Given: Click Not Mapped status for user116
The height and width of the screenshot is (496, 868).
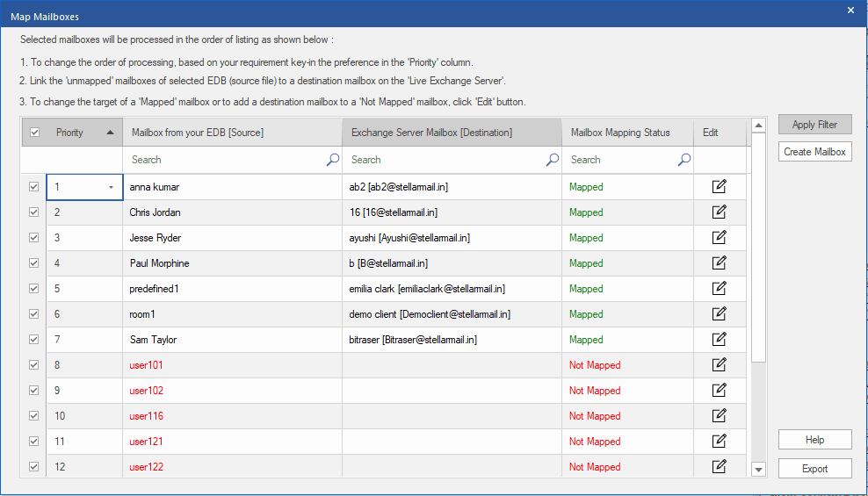Looking at the screenshot, I should 595,416.
